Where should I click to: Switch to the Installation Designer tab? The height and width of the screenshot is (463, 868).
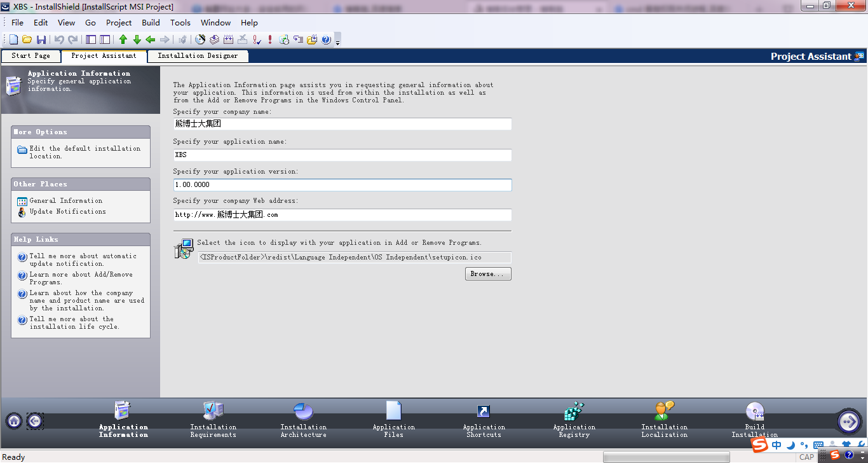click(x=198, y=56)
